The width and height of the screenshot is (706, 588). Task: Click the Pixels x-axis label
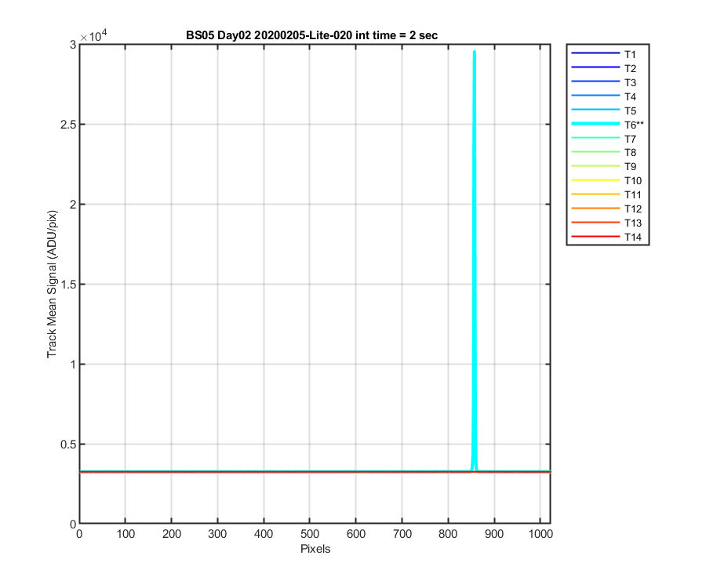[x=315, y=549]
